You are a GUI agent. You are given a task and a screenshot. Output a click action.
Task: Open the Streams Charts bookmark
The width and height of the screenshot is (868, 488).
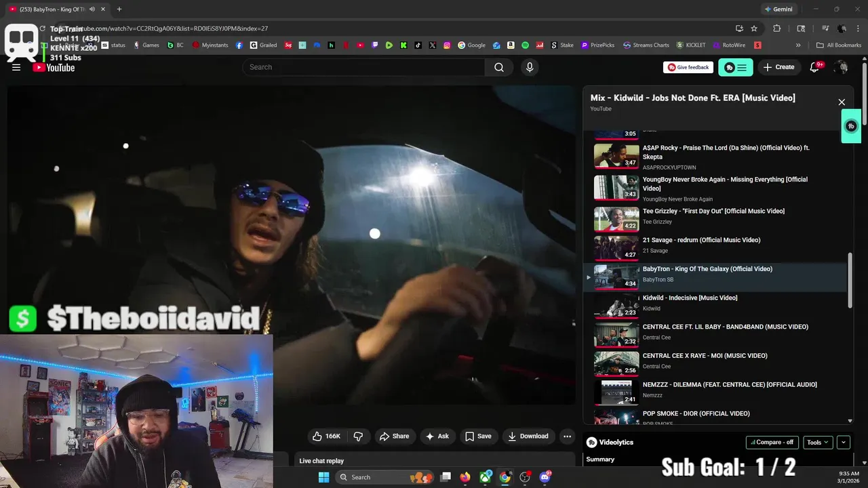click(x=646, y=45)
